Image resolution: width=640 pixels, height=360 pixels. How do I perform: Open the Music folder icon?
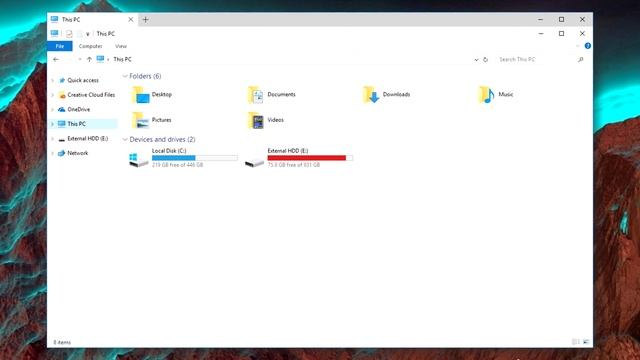487,95
